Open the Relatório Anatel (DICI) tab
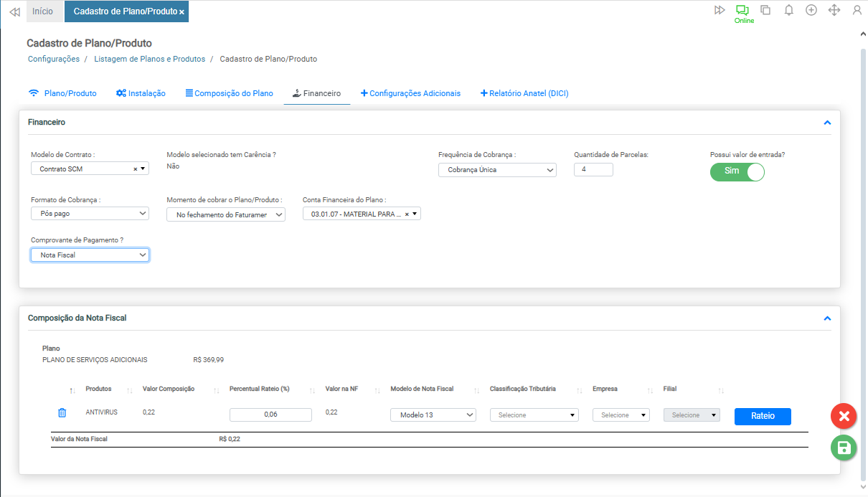Viewport: 868px width, 497px height. point(524,93)
